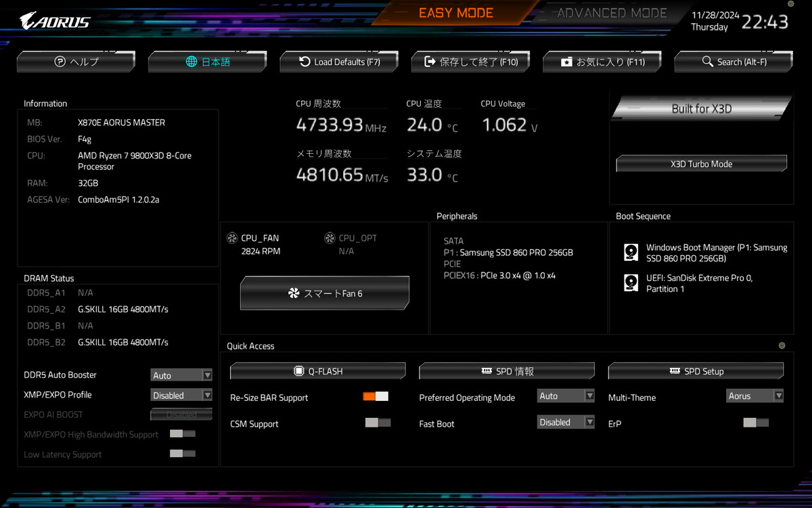Image resolution: width=812 pixels, height=508 pixels.
Task: Click the memory frequency 4810.65 MT/s value
Action: click(x=342, y=175)
